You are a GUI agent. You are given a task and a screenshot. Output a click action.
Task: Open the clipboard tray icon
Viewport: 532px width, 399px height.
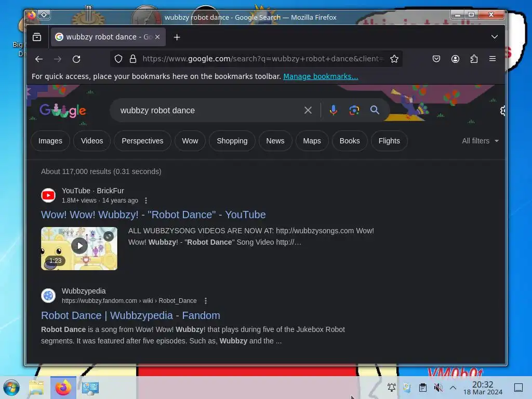coord(423,388)
